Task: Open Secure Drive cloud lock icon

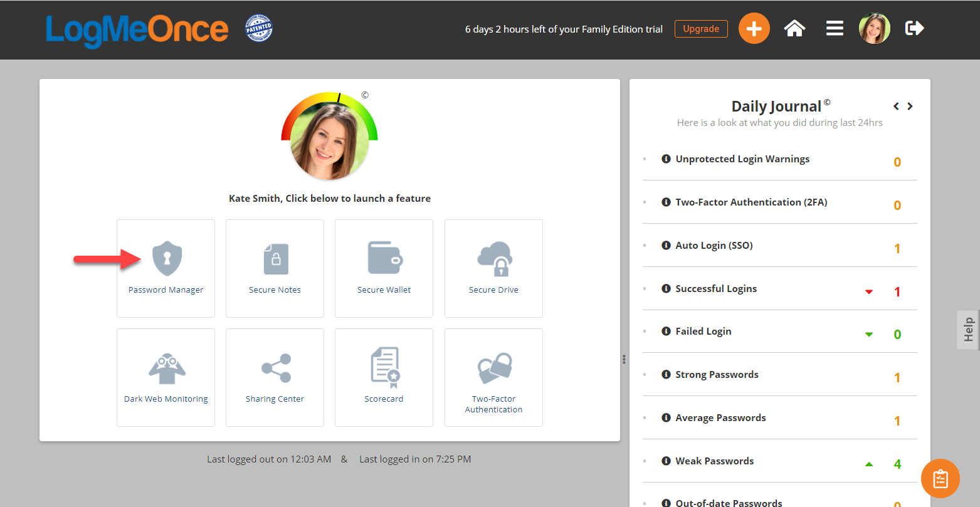Action: tap(495, 259)
